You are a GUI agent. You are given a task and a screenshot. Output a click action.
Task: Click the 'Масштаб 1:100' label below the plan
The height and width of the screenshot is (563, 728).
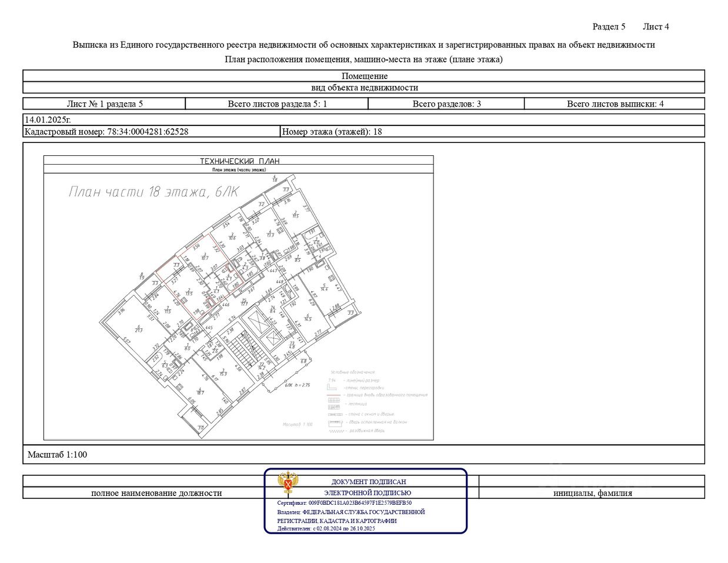57,455
